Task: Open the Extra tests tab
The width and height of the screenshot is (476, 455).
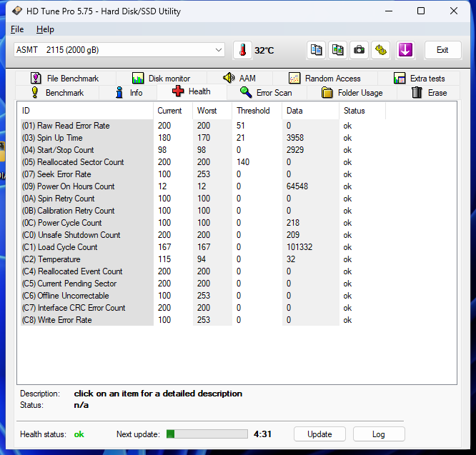Action: 419,79
